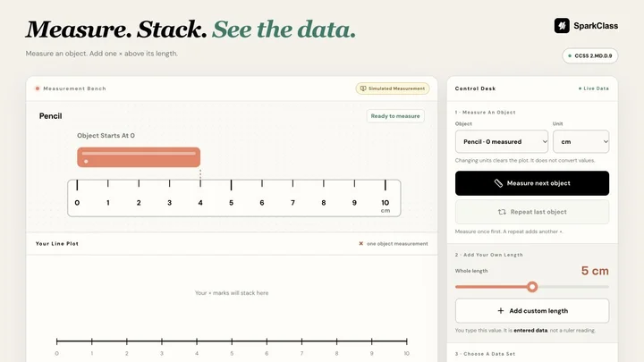Click the Live Data indicator
Viewport: 644px width, 362px height.
click(x=594, y=88)
